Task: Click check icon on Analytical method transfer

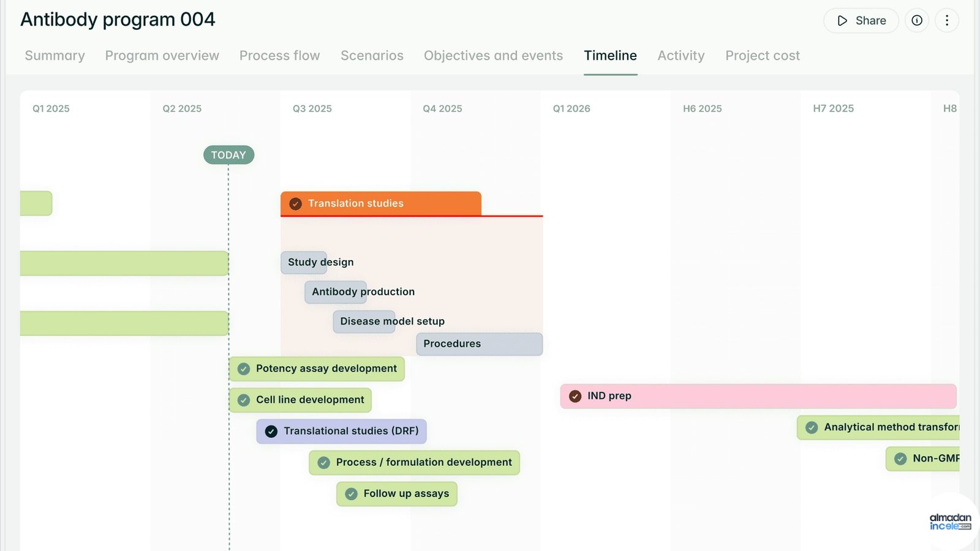Action: tap(812, 427)
